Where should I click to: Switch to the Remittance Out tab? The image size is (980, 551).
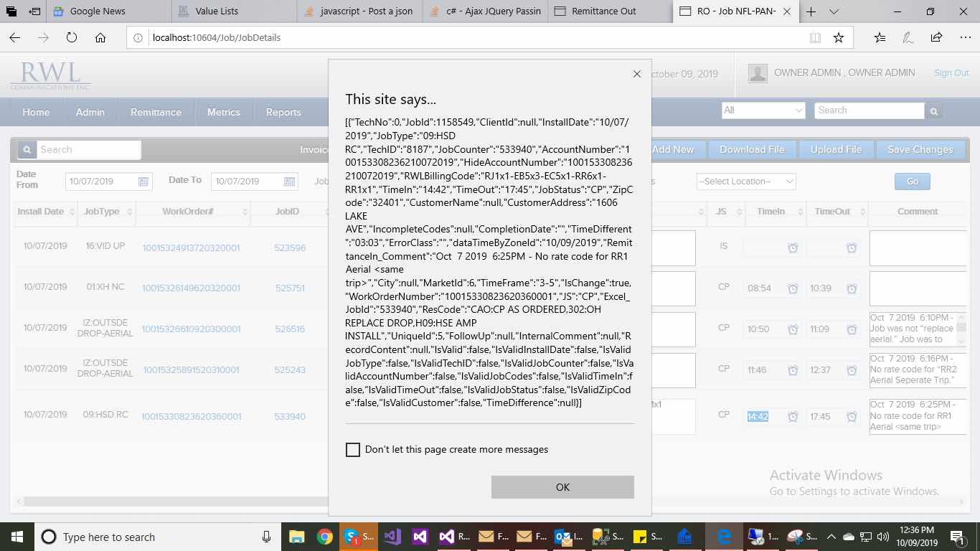[603, 11]
